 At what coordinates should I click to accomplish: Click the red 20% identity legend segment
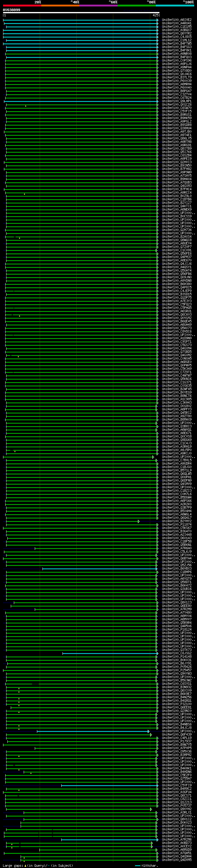coord(22,6)
